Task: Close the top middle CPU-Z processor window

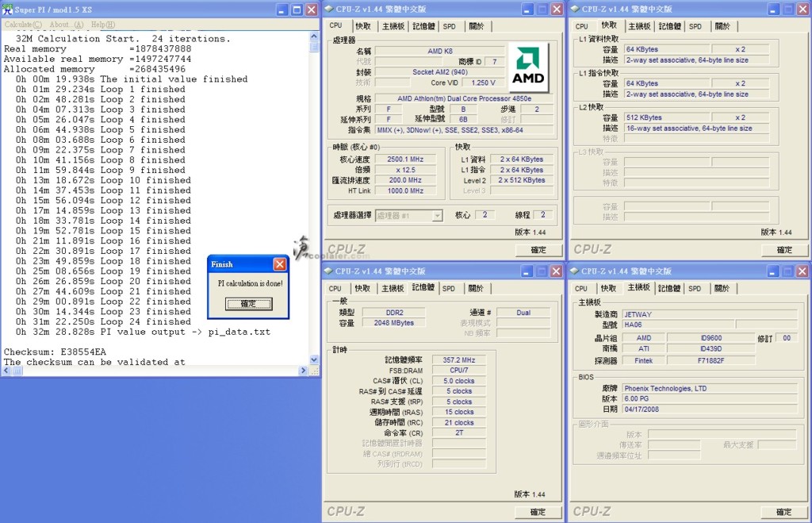Action: 557,10
